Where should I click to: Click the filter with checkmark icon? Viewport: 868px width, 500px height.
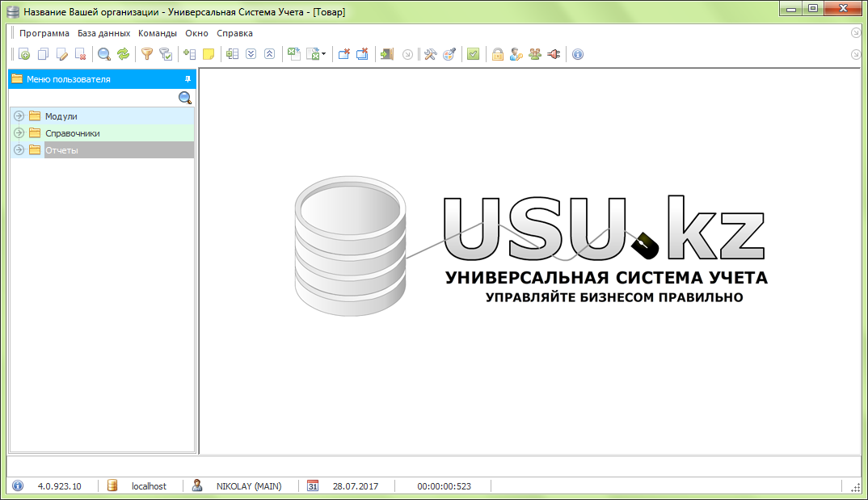(x=166, y=54)
